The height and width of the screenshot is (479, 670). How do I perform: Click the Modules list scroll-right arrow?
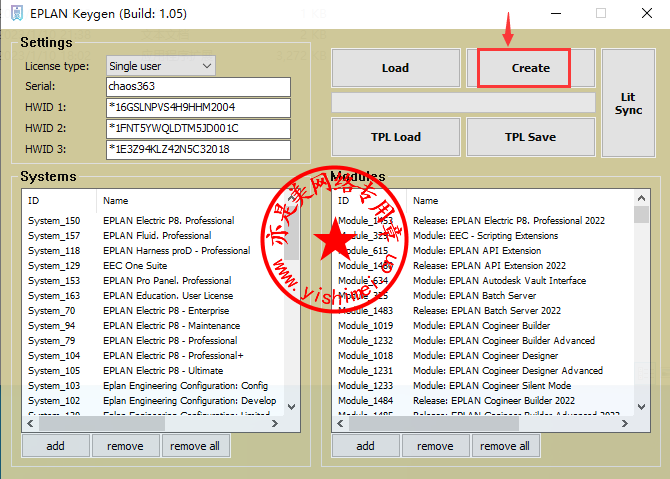click(x=625, y=423)
